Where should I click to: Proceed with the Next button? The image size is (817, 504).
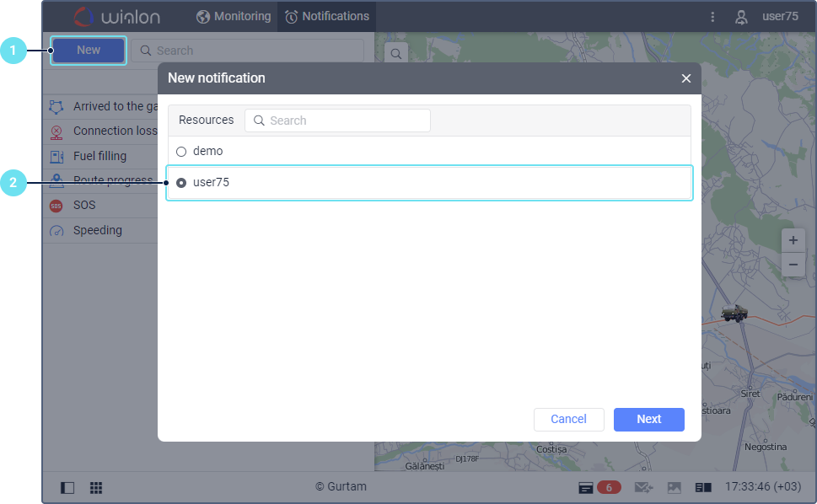648,419
